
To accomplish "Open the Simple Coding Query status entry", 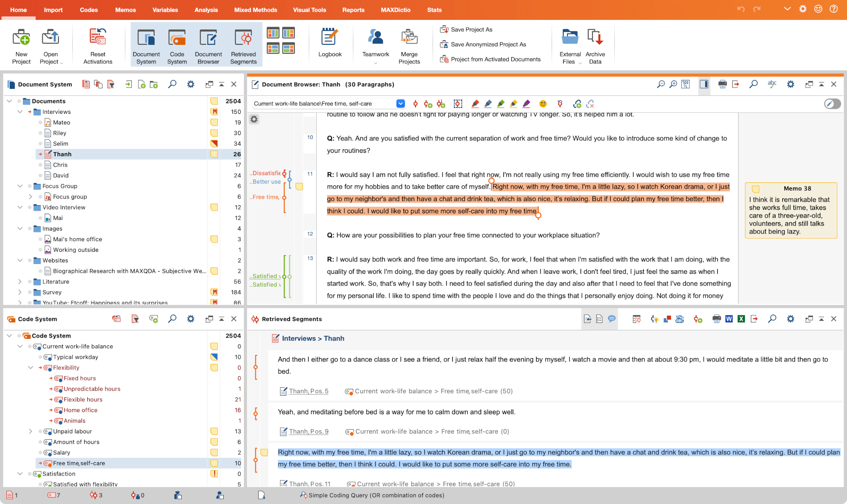I will click(372, 495).
